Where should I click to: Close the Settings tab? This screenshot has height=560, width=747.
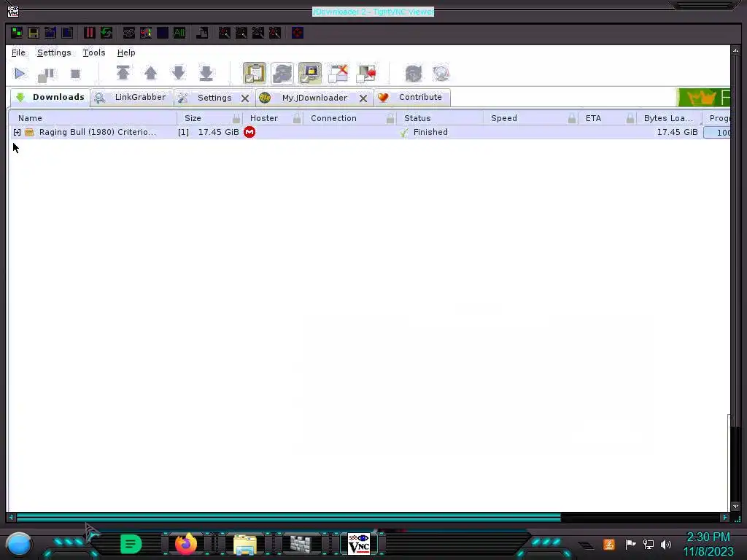tap(245, 98)
